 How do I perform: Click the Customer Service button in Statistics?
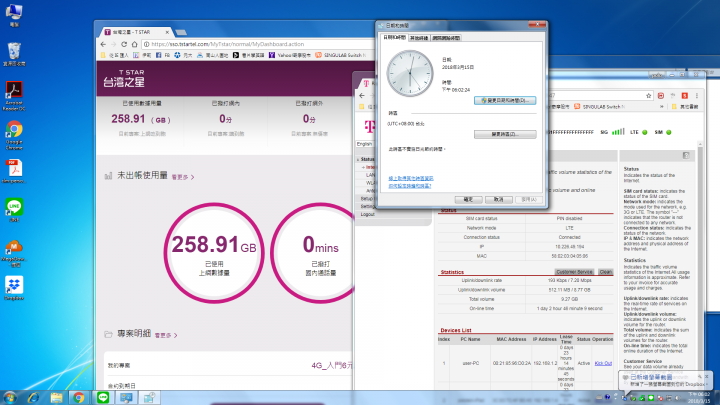click(x=574, y=272)
